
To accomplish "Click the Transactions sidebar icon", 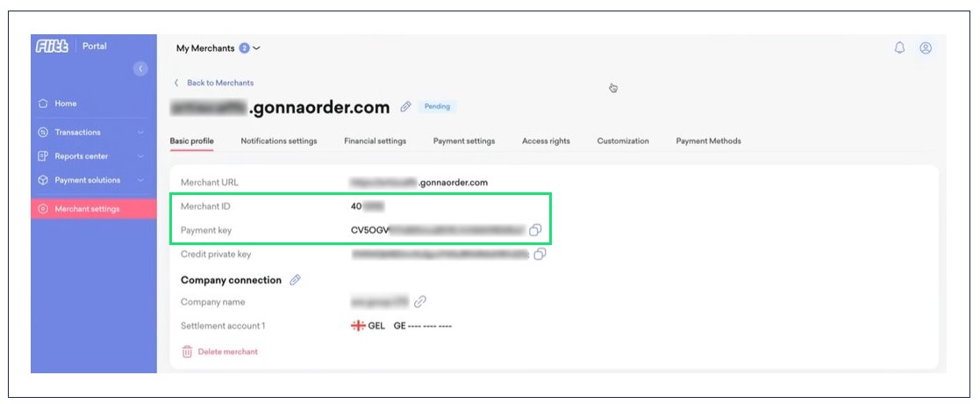I will 42,132.
